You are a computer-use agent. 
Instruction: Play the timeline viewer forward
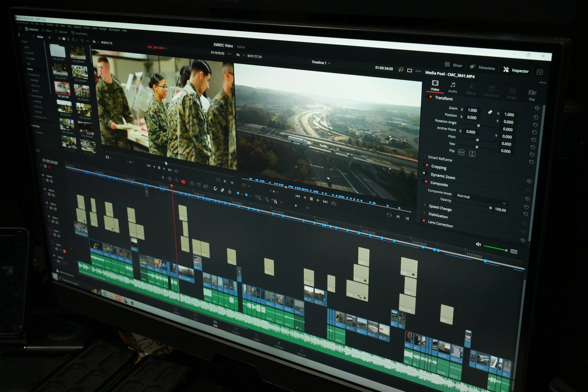318,200
